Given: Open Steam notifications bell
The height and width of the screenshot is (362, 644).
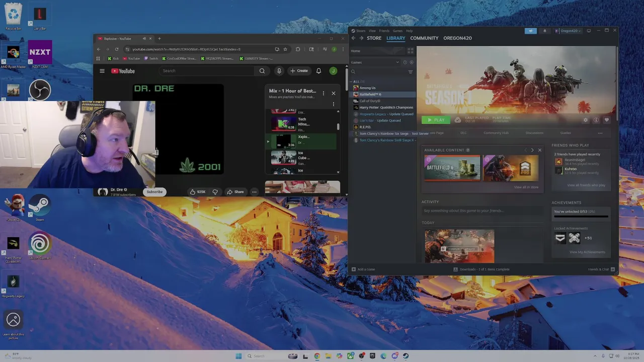Looking at the screenshot, I should pyautogui.click(x=544, y=31).
